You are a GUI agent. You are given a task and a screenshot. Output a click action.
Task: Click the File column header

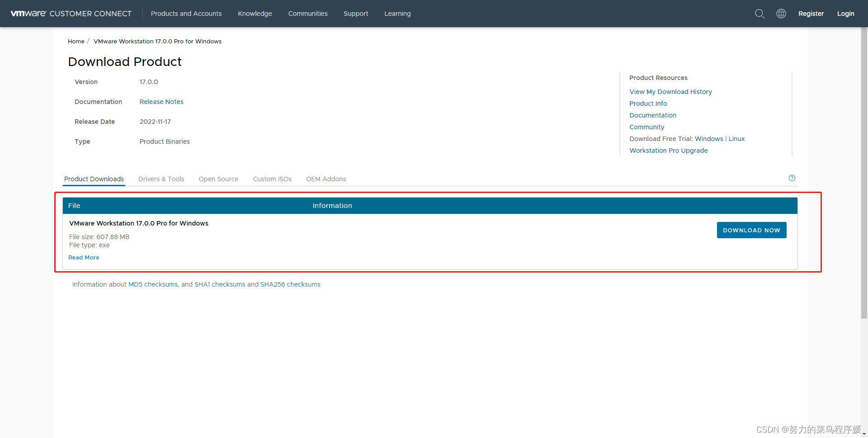pos(74,206)
